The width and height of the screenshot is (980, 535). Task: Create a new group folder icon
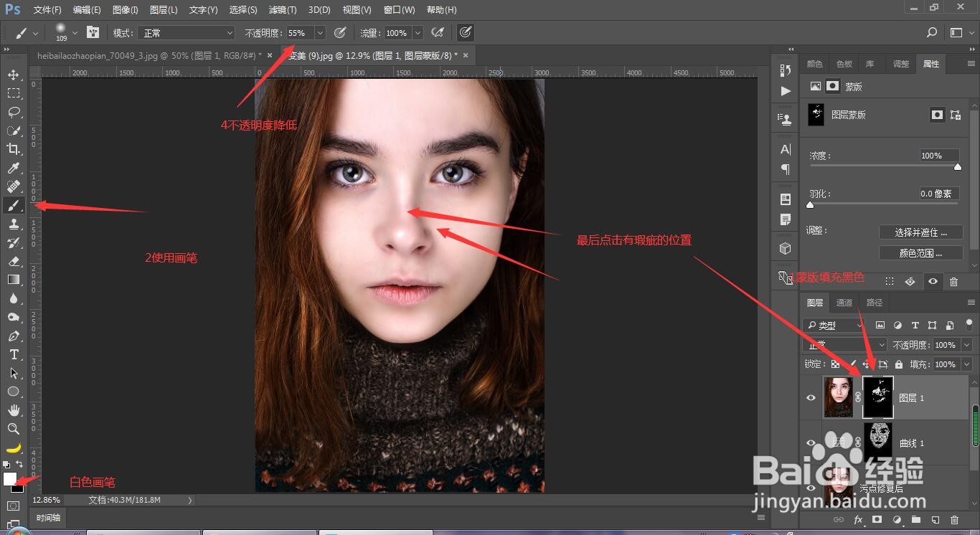coord(915,520)
